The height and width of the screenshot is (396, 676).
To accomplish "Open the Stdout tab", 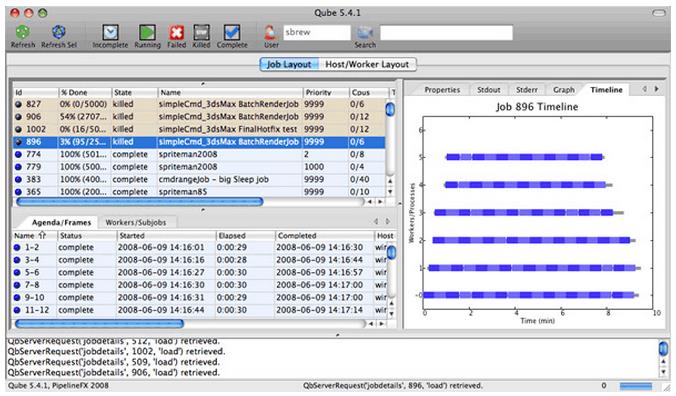I will click(488, 90).
